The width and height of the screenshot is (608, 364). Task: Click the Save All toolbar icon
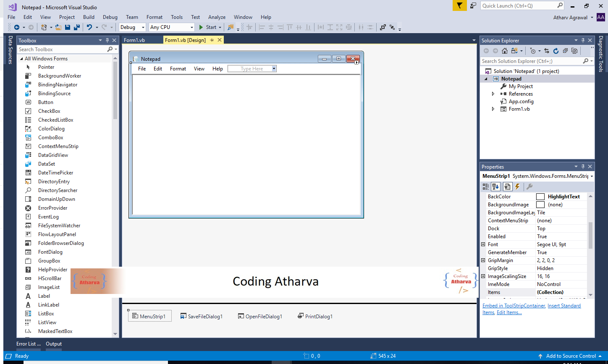(x=77, y=27)
